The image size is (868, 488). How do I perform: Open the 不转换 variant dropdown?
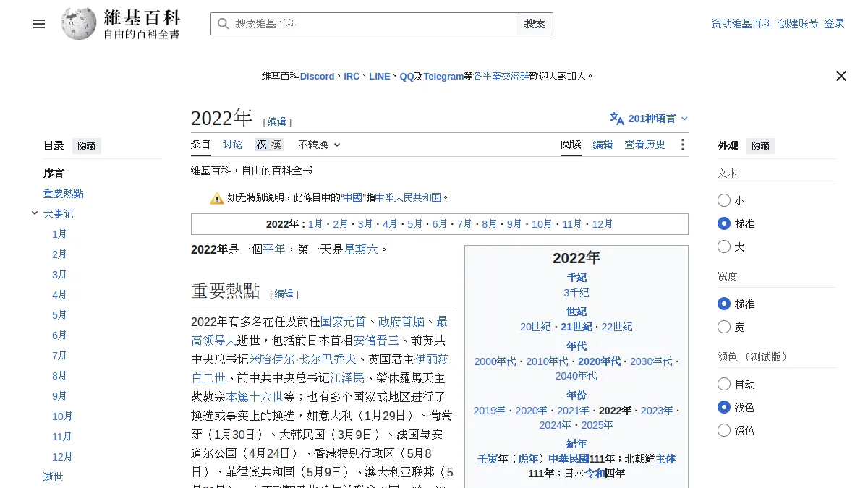(319, 145)
